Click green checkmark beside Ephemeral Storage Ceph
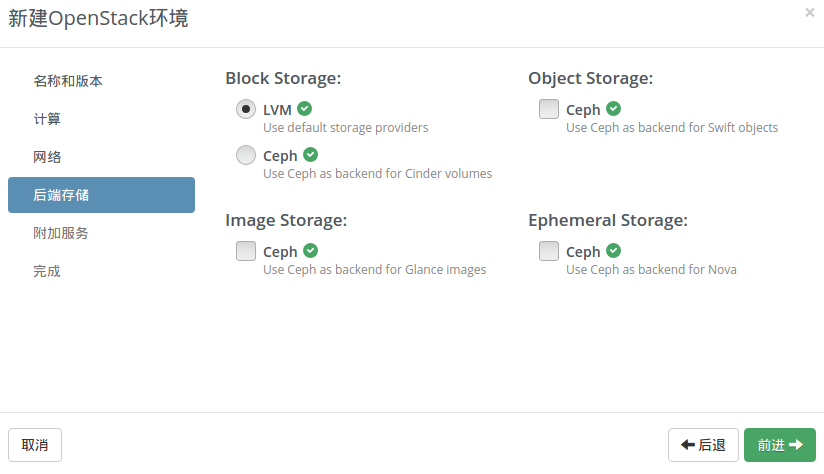 click(x=613, y=251)
